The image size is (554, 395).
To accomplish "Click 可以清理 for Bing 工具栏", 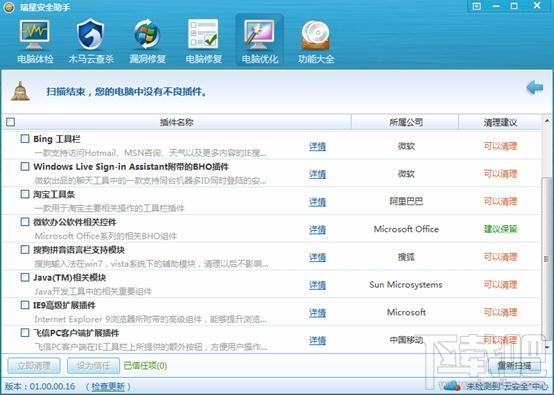I will click(x=500, y=146).
